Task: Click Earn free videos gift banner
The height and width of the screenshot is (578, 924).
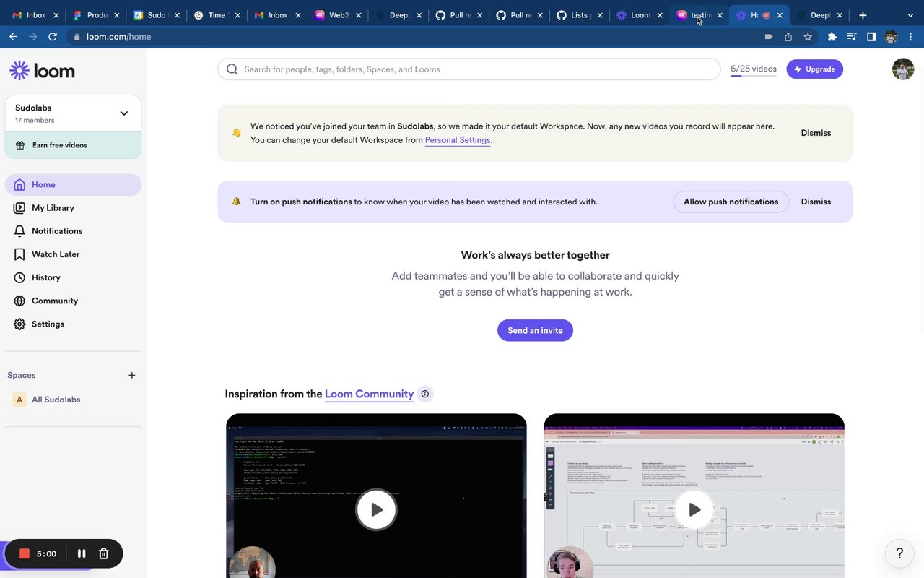Action: [x=73, y=145]
